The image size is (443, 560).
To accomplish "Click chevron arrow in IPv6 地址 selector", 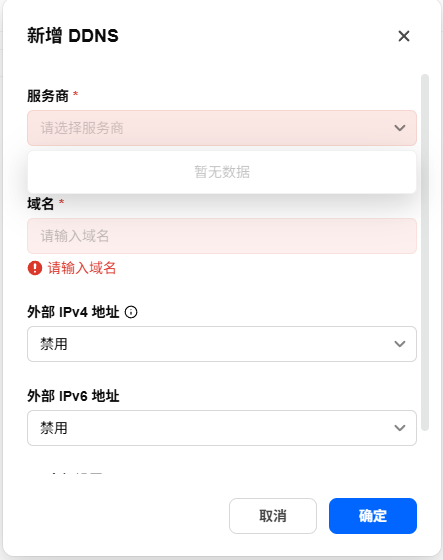I will (x=400, y=428).
